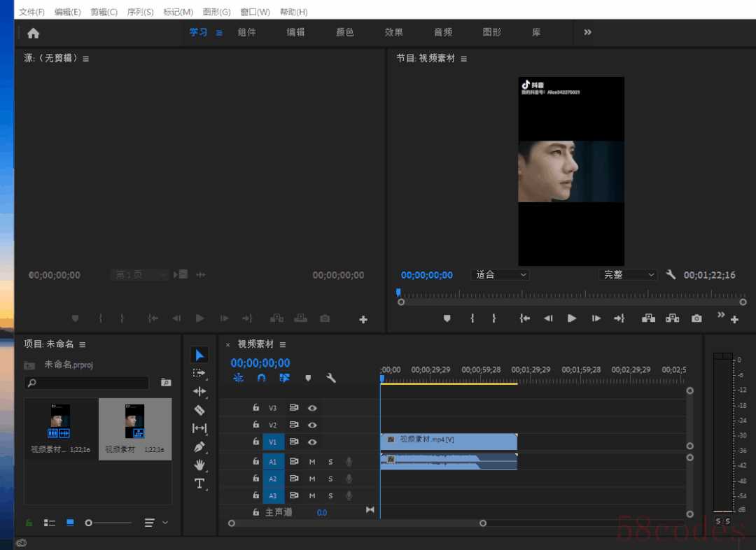The width and height of the screenshot is (756, 550).
Task: Select the Razor tool
Action: [x=199, y=410]
